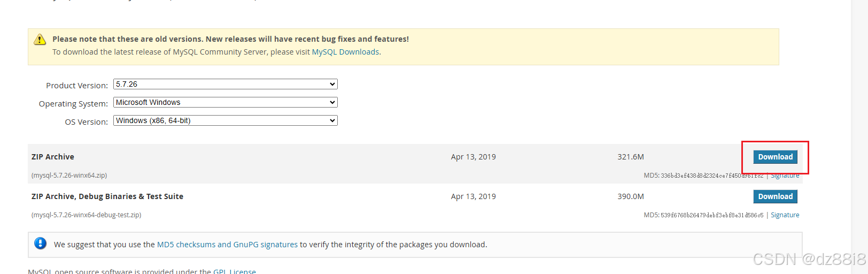Click the OS Version label

pos(86,122)
